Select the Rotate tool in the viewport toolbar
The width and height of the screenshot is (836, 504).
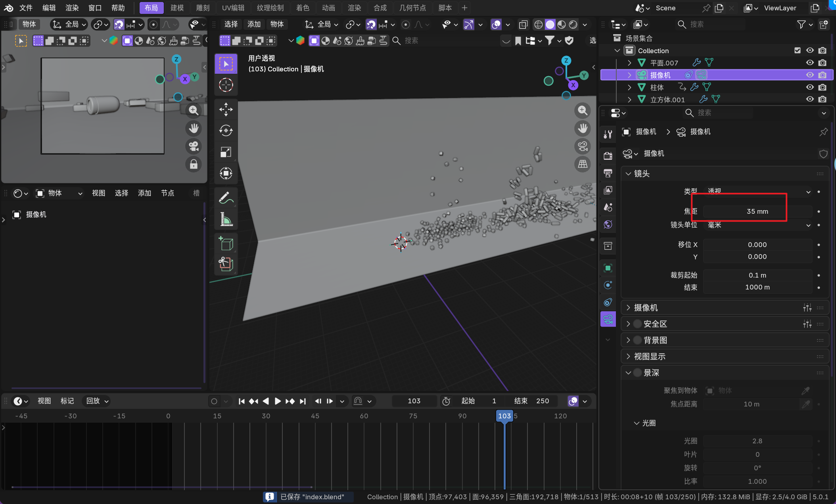click(x=226, y=130)
